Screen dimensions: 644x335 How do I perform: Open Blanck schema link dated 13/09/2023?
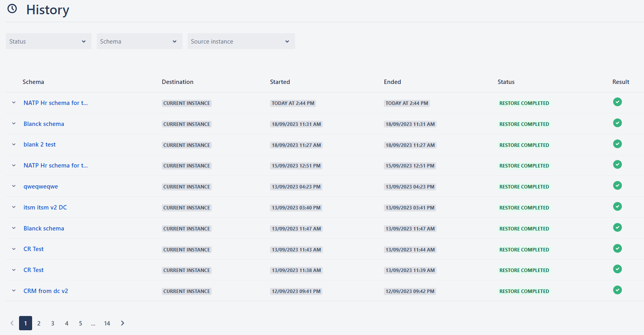pos(44,228)
